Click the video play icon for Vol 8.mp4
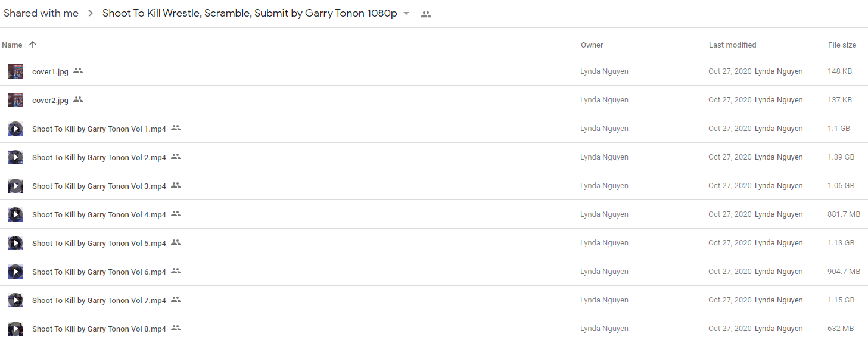The image size is (868, 340). (x=15, y=329)
